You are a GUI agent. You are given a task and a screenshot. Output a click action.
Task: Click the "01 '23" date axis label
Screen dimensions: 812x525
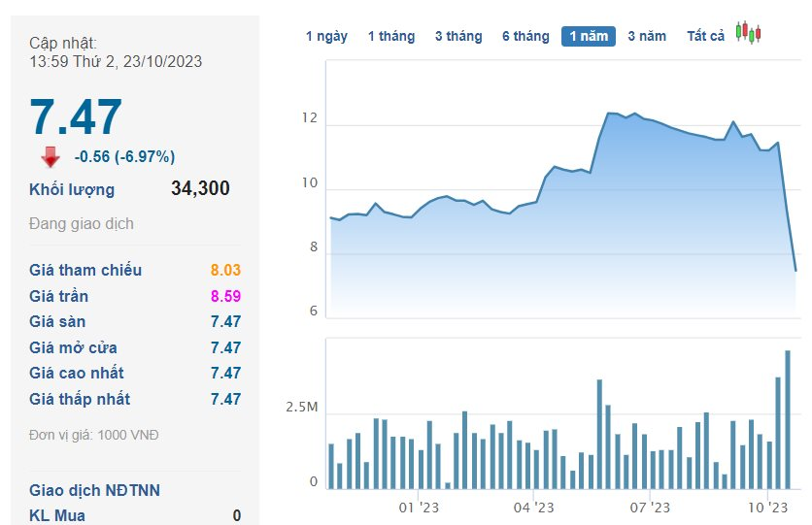point(420,508)
